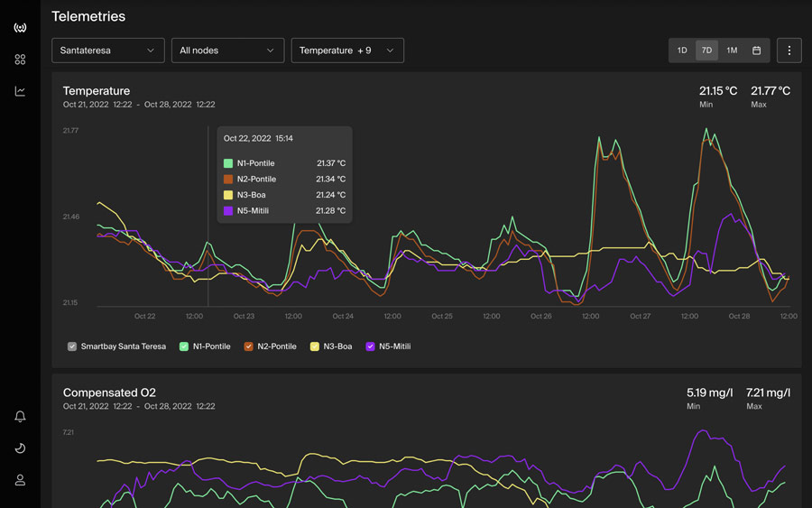Open the chart analytics icon in sidebar

20,91
